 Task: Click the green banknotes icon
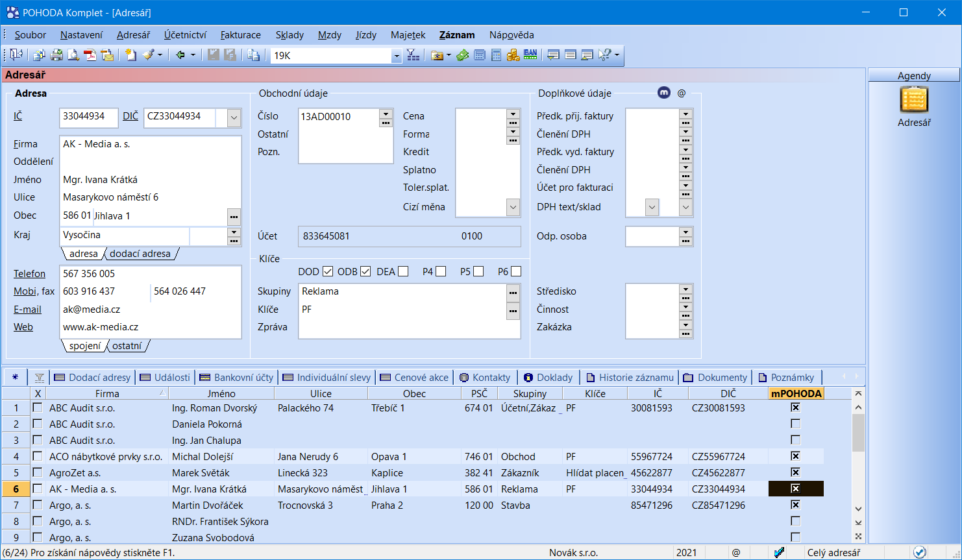point(463,56)
